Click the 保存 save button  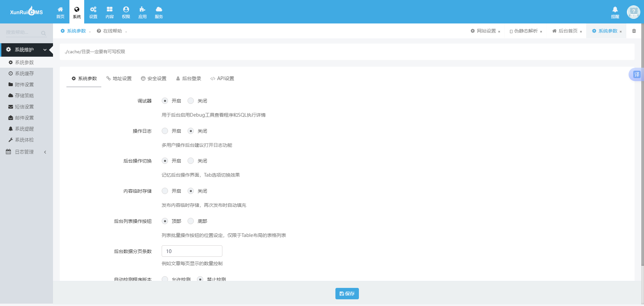click(x=347, y=294)
